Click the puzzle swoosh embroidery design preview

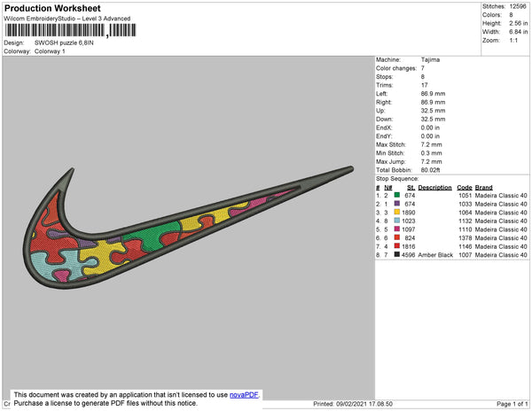189,227
